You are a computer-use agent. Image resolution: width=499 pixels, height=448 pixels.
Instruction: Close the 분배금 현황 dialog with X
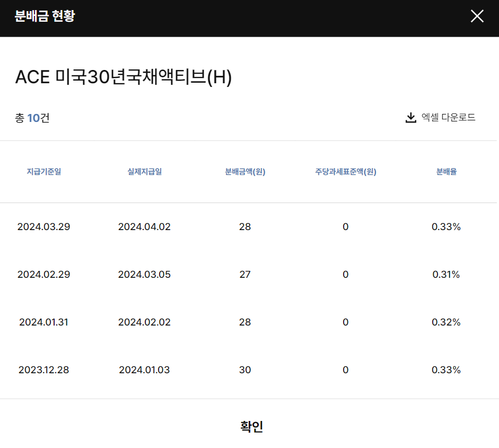477,16
